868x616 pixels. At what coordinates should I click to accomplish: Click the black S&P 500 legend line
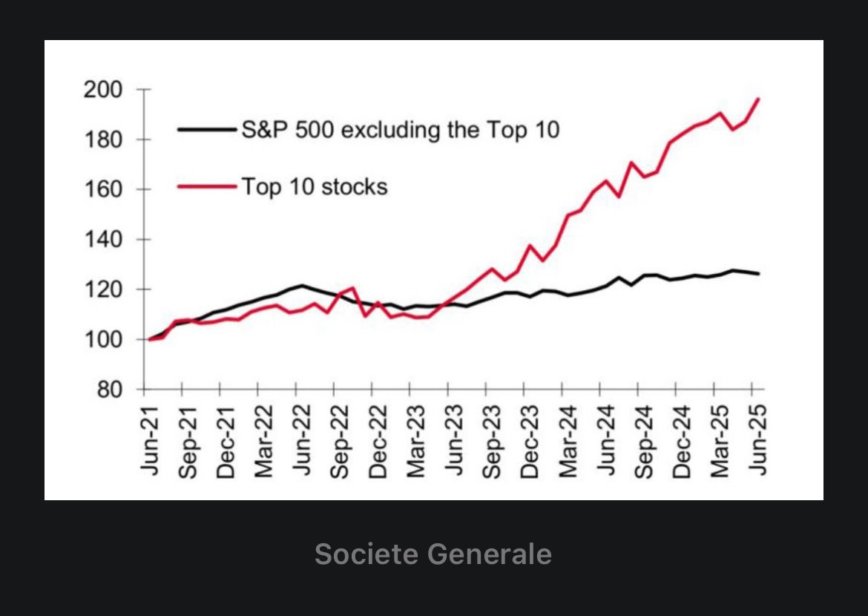pos(207,130)
